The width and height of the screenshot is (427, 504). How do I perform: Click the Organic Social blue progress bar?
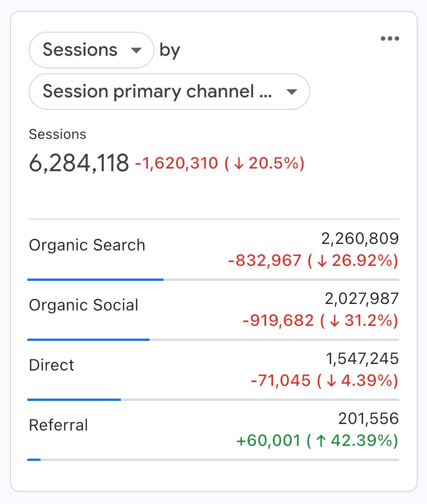point(89,340)
